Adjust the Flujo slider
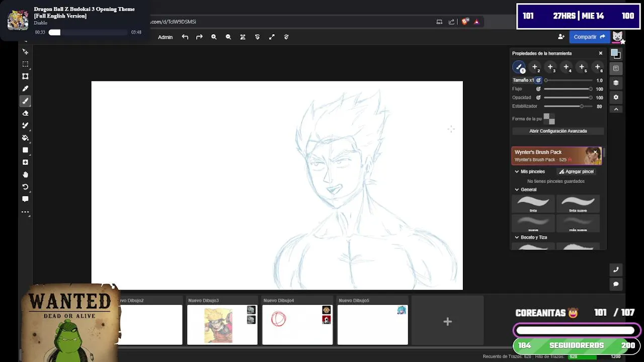This screenshot has width=644, height=362. pyautogui.click(x=569, y=89)
